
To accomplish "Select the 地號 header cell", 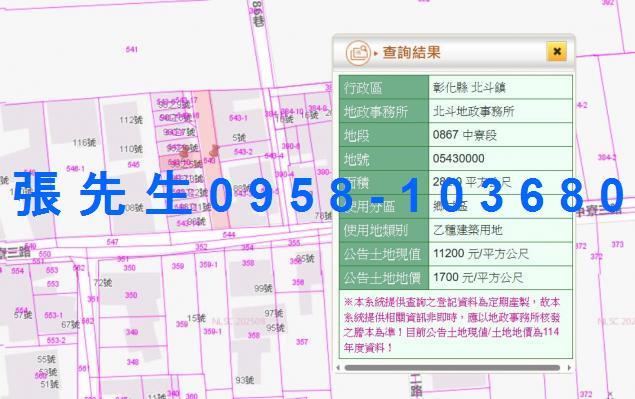I will 384,159.
